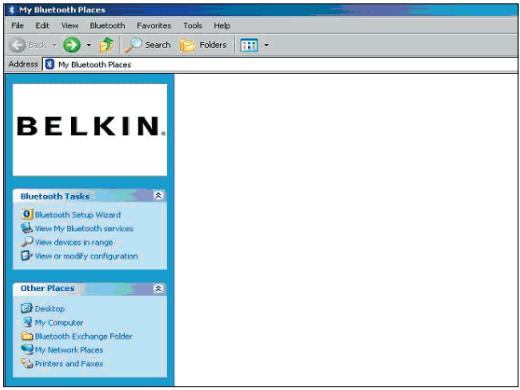Click the Address bar field
Screen dimensions: 520x390
280,64
